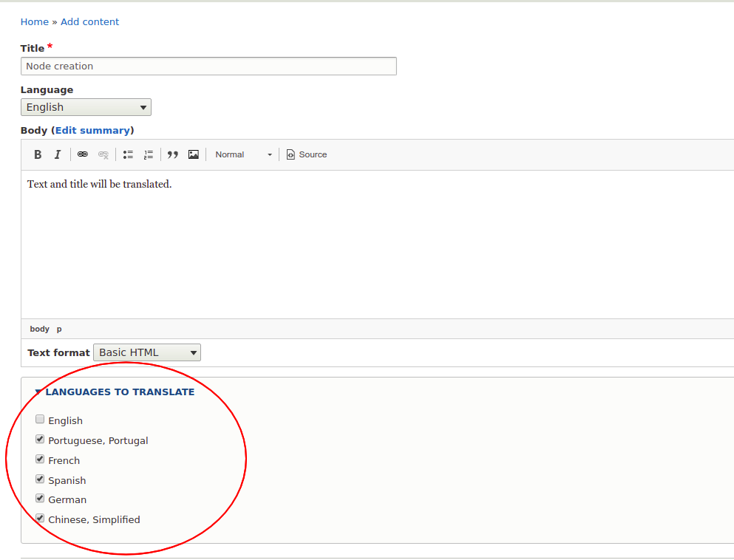This screenshot has height=560, width=734.
Task: Click into the Title input field
Action: 208,66
